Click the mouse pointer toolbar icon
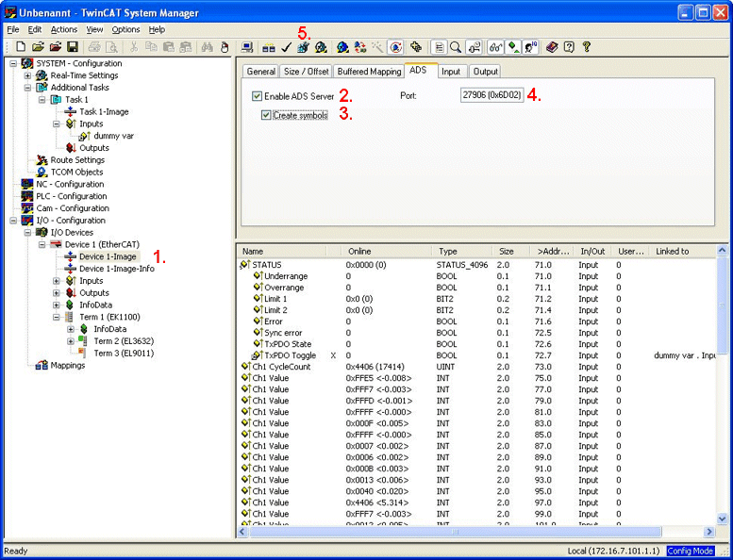733x560 pixels. click(x=225, y=47)
